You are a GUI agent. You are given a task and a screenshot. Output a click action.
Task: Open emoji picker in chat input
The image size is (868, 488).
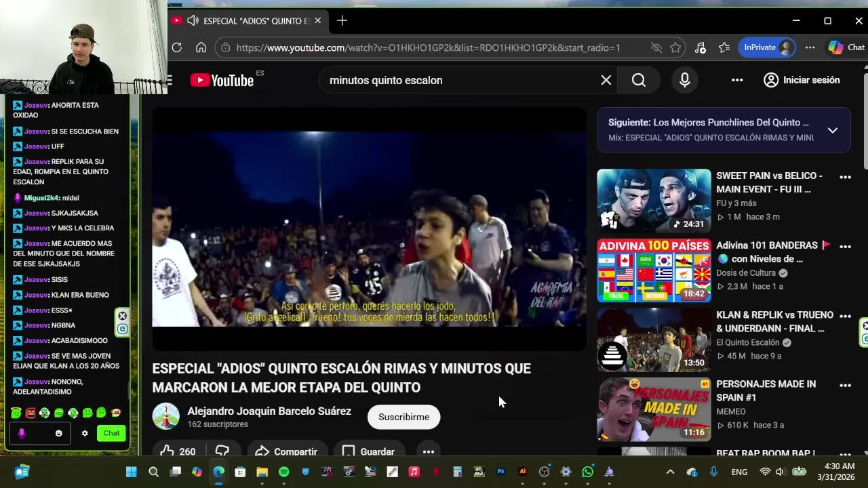(x=58, y=433)
